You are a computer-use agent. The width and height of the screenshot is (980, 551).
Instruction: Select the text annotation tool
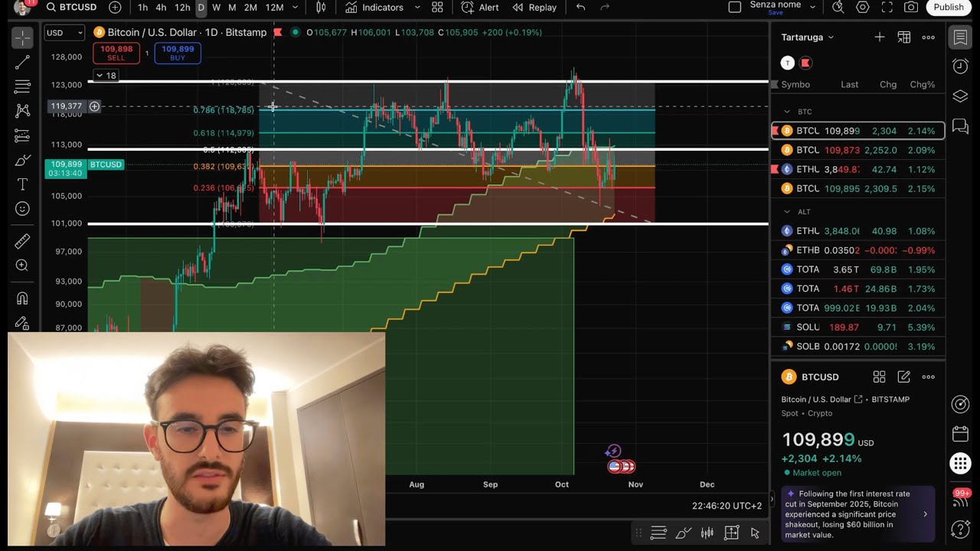[22, 184]
